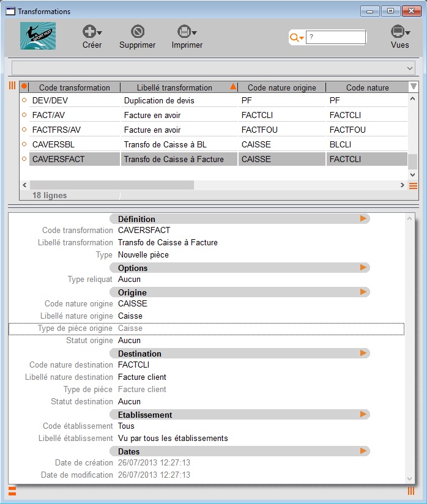Toggle the marker circle on DEV/DEV row

click(24, 100)
